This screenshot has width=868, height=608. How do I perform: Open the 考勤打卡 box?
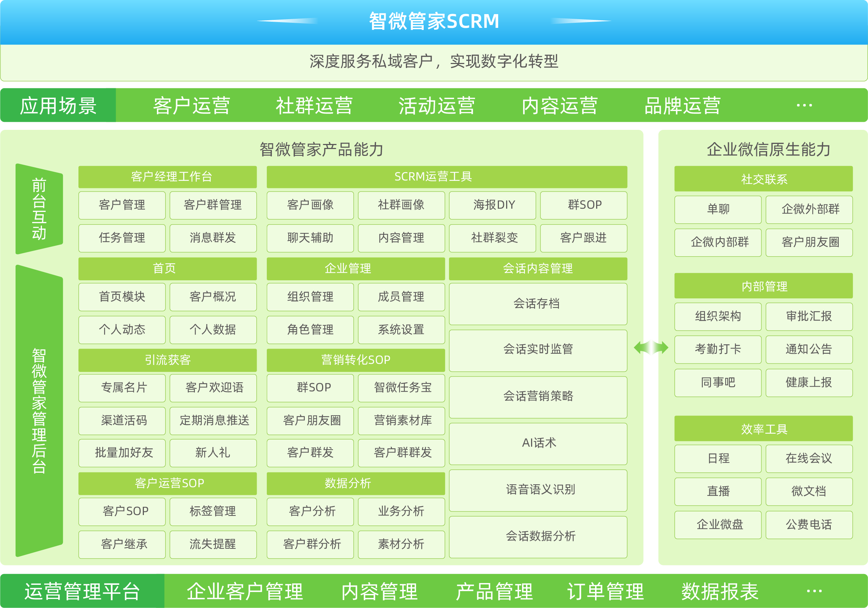[718, 350]
